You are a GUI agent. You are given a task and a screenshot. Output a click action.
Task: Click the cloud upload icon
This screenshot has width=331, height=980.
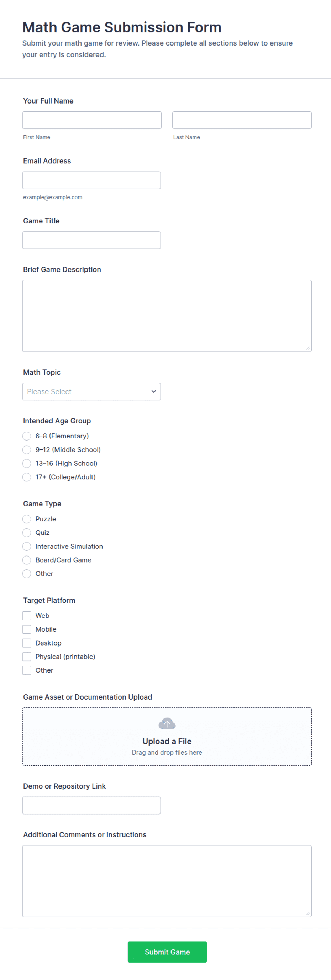(167, 723)
